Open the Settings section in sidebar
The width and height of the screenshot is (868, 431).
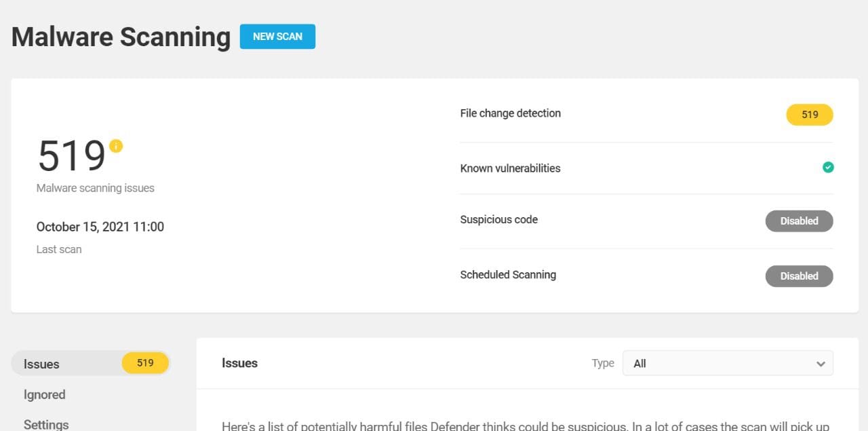tap(45, 424)
